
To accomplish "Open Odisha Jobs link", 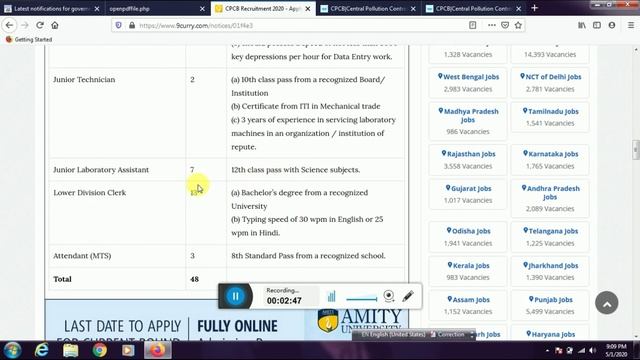I will [x=468, y=231].
